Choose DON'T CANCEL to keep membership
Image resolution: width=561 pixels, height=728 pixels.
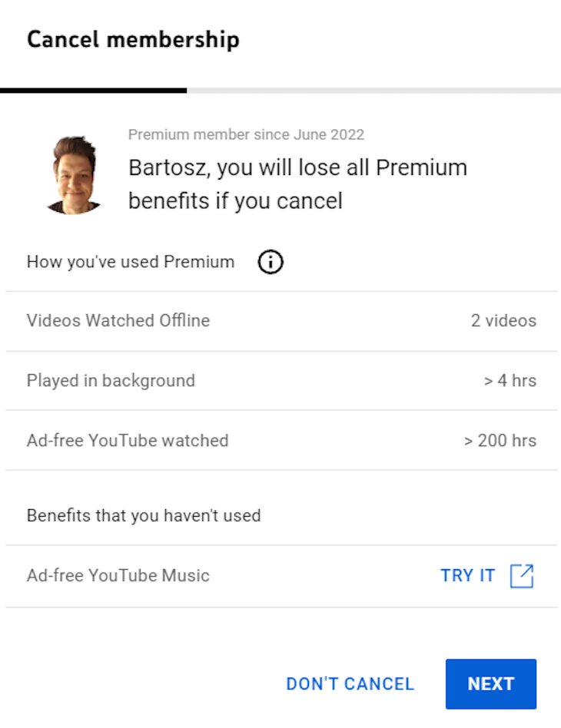350,684
